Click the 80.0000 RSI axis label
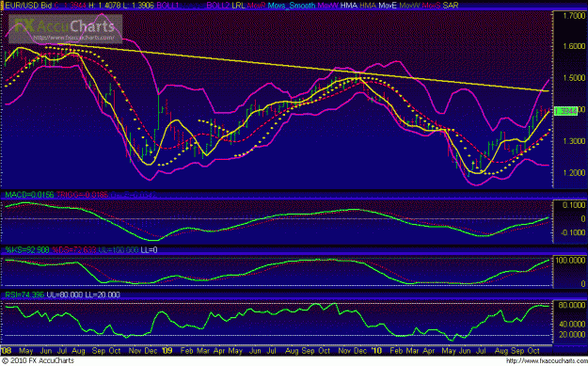Image resolution: width=588 pixels, height=366 pixels. coord(571,305)
